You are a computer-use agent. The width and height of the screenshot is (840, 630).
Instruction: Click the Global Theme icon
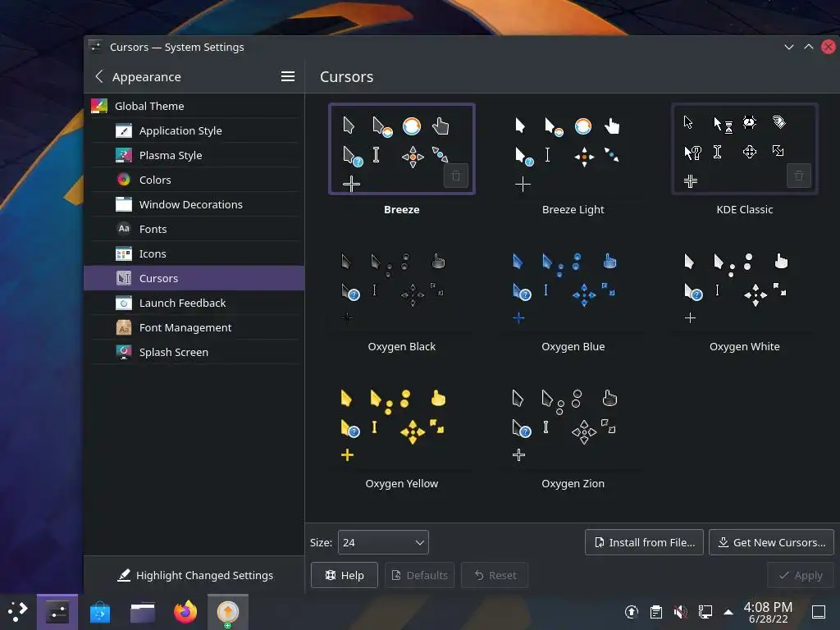pos(99,106)
